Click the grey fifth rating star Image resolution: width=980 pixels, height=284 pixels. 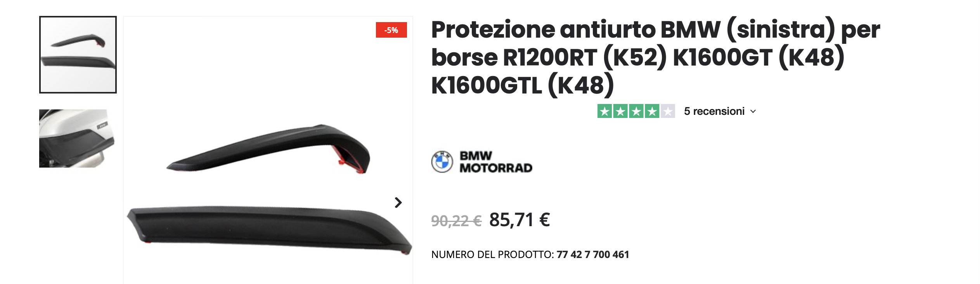[668, 111]
